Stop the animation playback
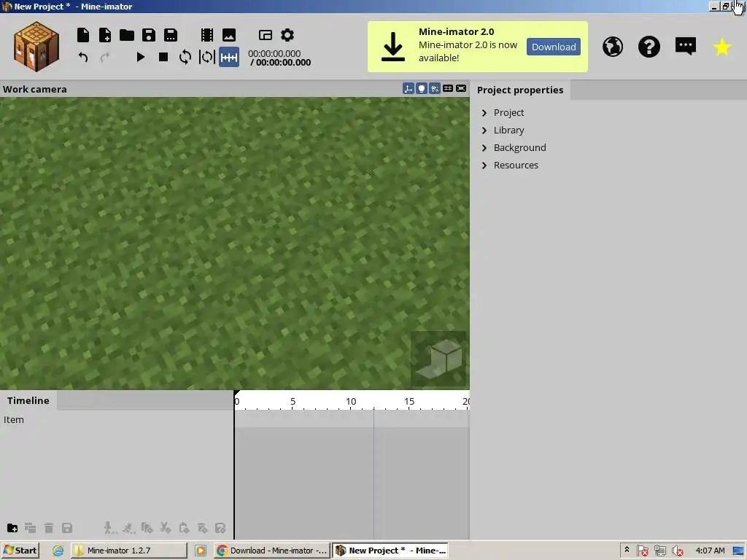747x560 pixels. click(163, 57)
